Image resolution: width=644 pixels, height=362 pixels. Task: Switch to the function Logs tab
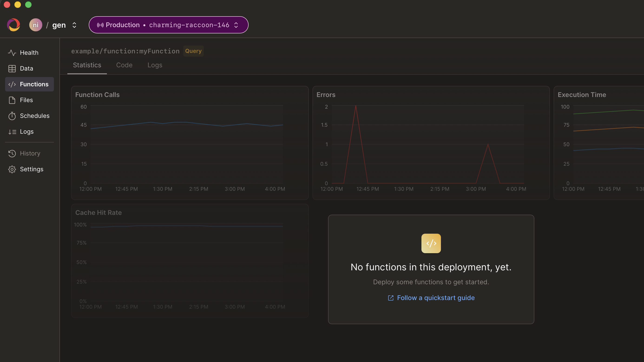(x=155, y=65)
